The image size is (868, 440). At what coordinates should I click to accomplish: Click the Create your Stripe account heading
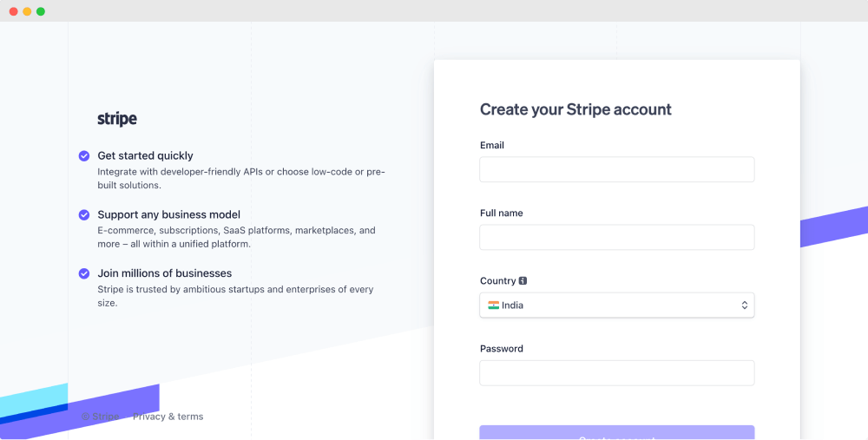pyautogui.click(x=575, y=109)
